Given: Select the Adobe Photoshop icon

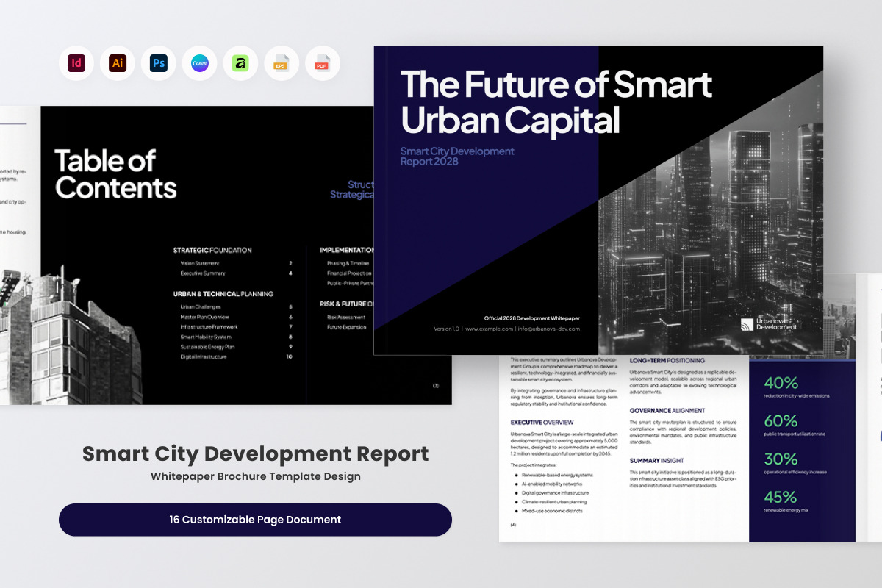Looking at the screenshot, I should [159, 63].
